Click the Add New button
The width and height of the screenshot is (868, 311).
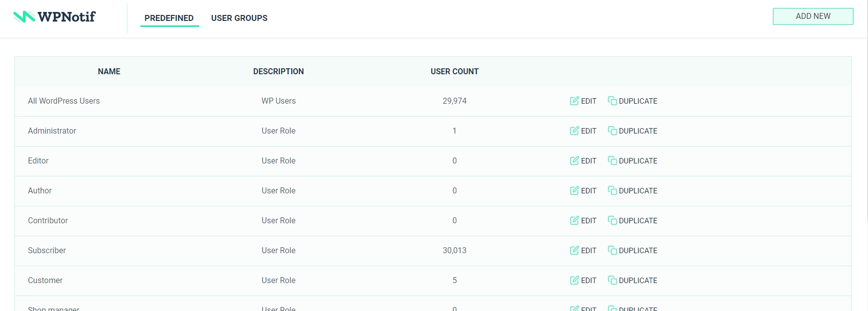(x=813, y=16)
